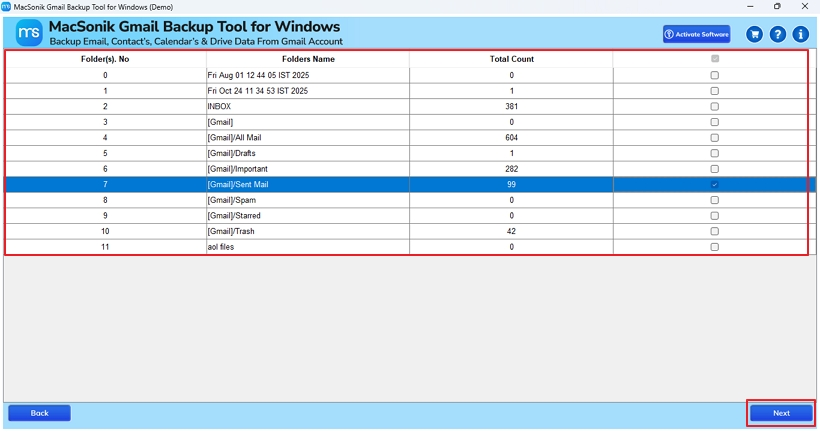Select the aol files folder name
This screenshot has width=820, height=432.
(221, 247)
